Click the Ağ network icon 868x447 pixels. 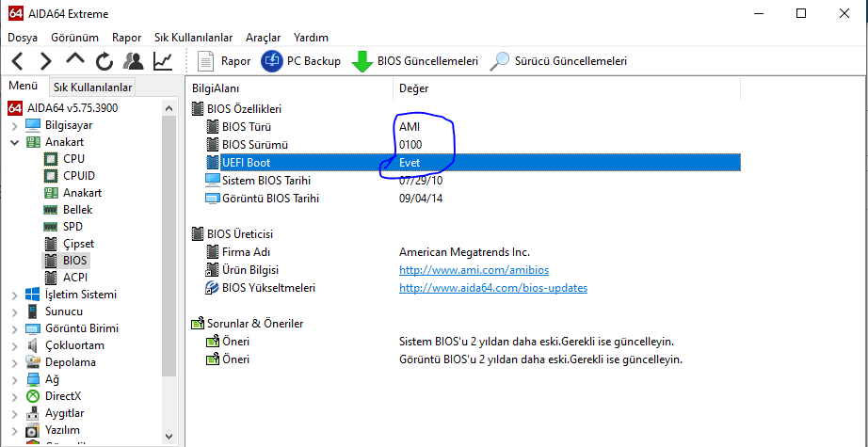tap(33, 379)
